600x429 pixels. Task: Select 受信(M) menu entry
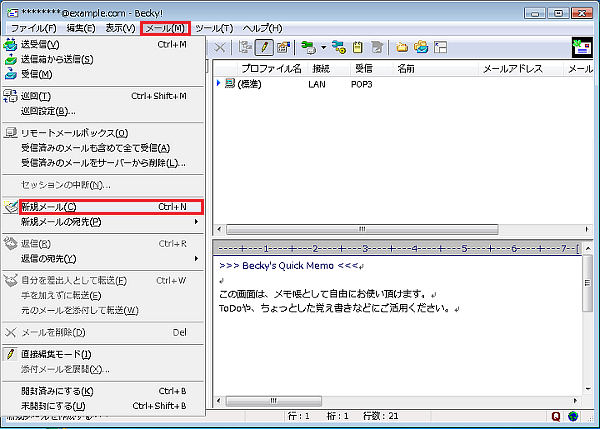(103, 74)
